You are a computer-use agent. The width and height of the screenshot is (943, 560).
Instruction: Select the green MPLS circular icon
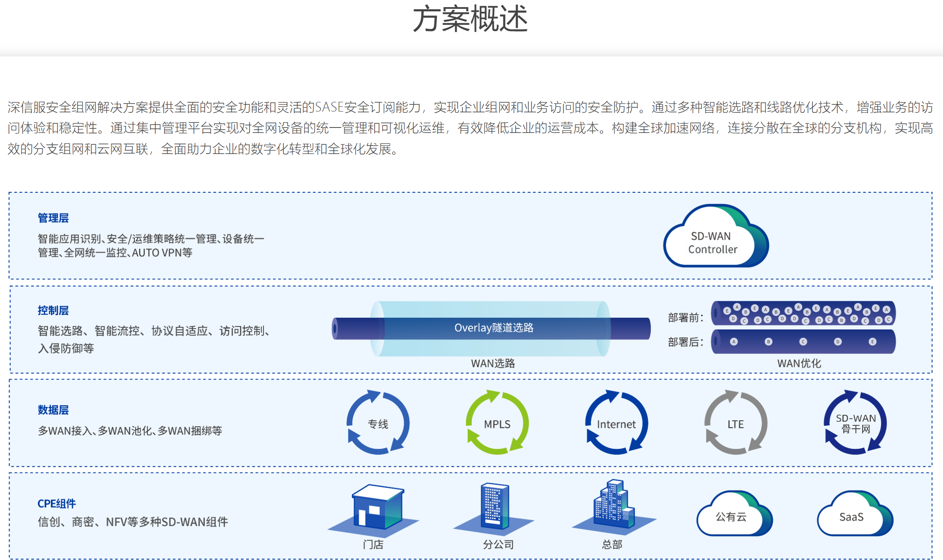497,422
